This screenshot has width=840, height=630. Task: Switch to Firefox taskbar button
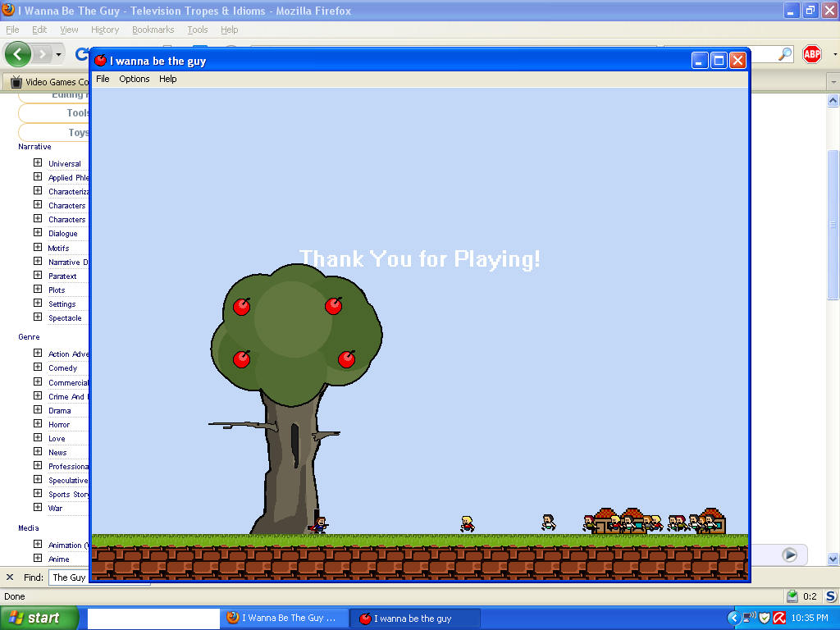coord(284,618)
